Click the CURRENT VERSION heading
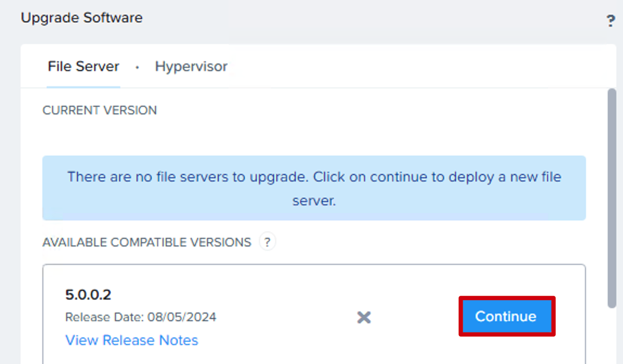This screenshot has height=364, width=623. coord(100,110)
